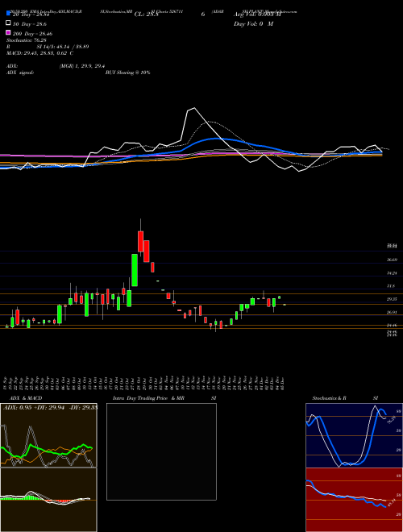The image size is (403, 532).
Task: Click the blue 20 Day EMA legend swatch
Action: pyautogui.click(x=9, y=14)
